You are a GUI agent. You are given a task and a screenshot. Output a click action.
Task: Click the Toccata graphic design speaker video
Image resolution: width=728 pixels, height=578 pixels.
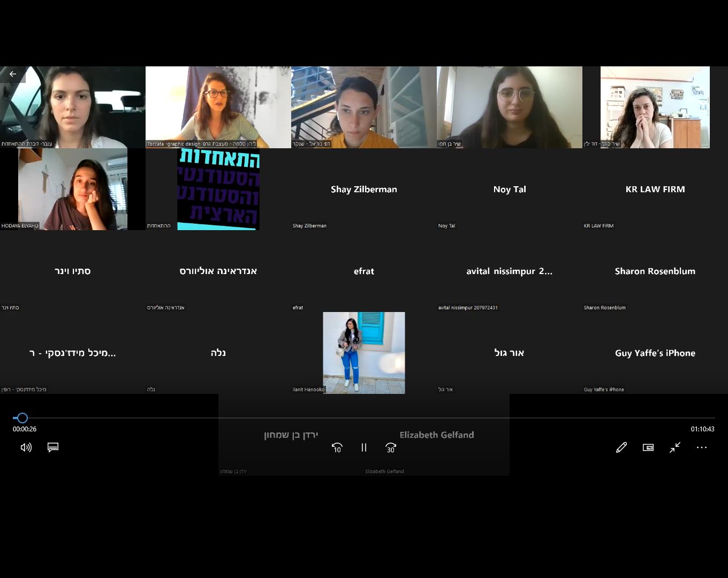pyautogui.click(x=218, y=107)
